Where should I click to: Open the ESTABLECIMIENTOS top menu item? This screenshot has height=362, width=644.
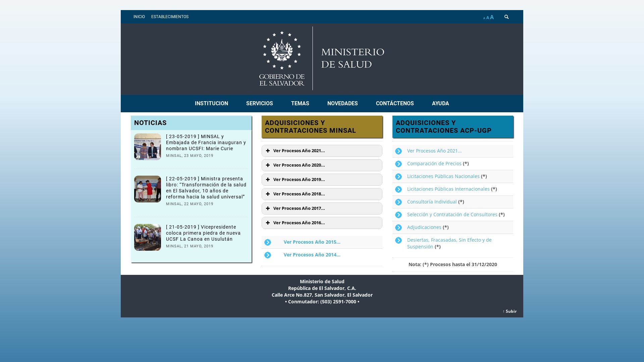coord(170,17)
